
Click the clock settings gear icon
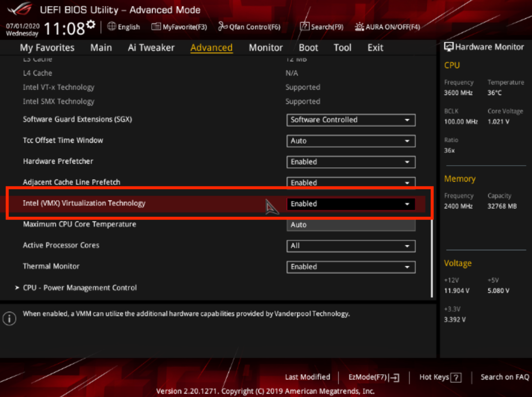point(91,25)
